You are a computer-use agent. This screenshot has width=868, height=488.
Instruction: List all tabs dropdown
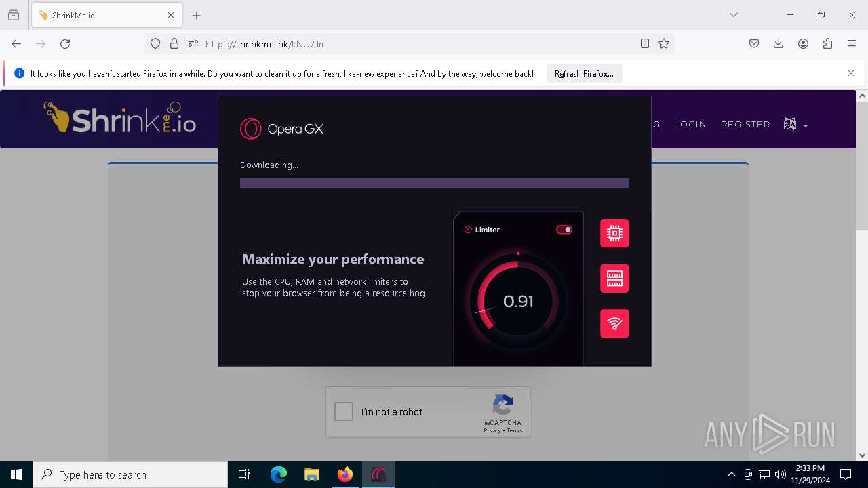[x=734, y=15]
